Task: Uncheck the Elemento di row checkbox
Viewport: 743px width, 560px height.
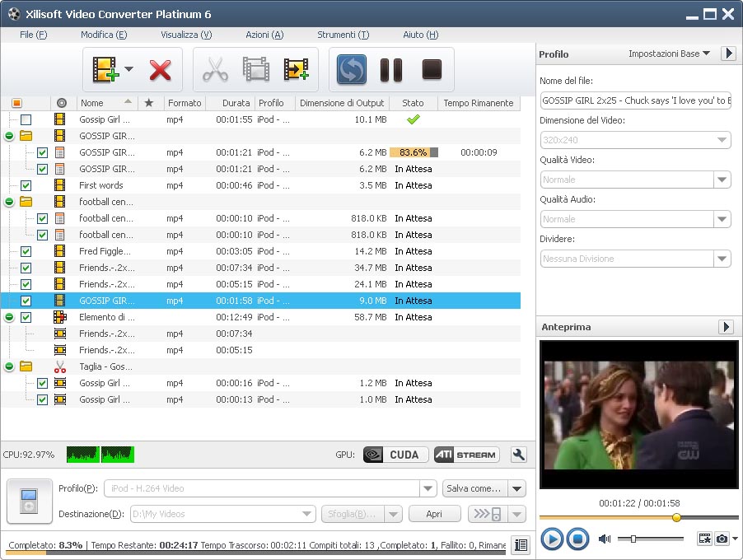Action: click(26, 317)
